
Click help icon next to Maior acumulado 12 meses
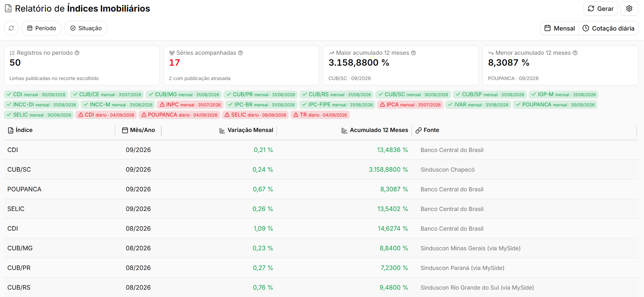point(414,53)
